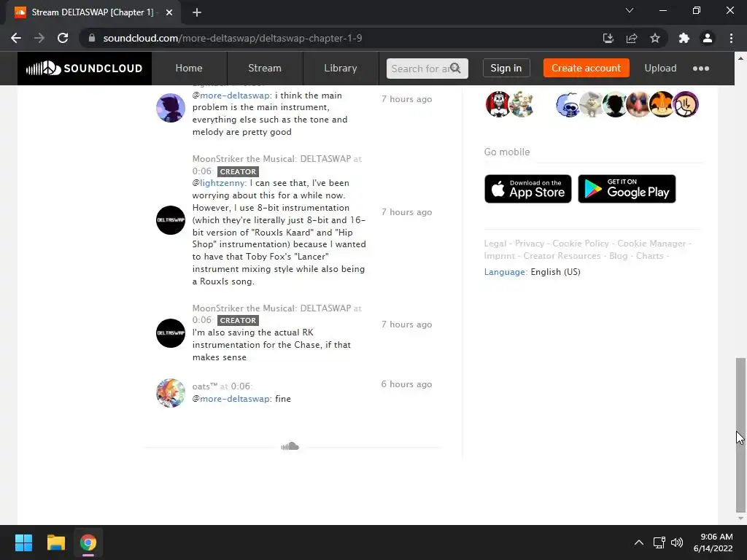Screen dimensions: 747x560
Task: Click the search magnifier icon
Action: (x=455, y=68)
